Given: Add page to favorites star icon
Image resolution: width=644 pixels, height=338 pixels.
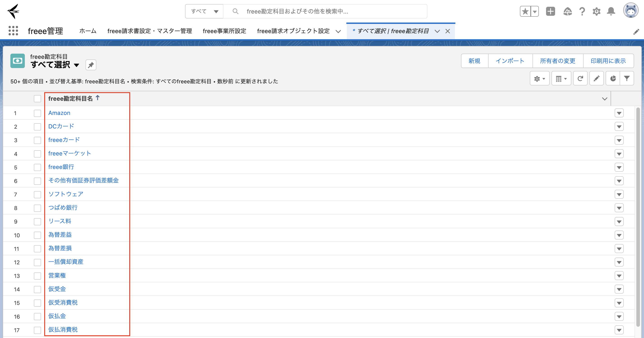Looking at the screenshot, I should pos(525,11).
